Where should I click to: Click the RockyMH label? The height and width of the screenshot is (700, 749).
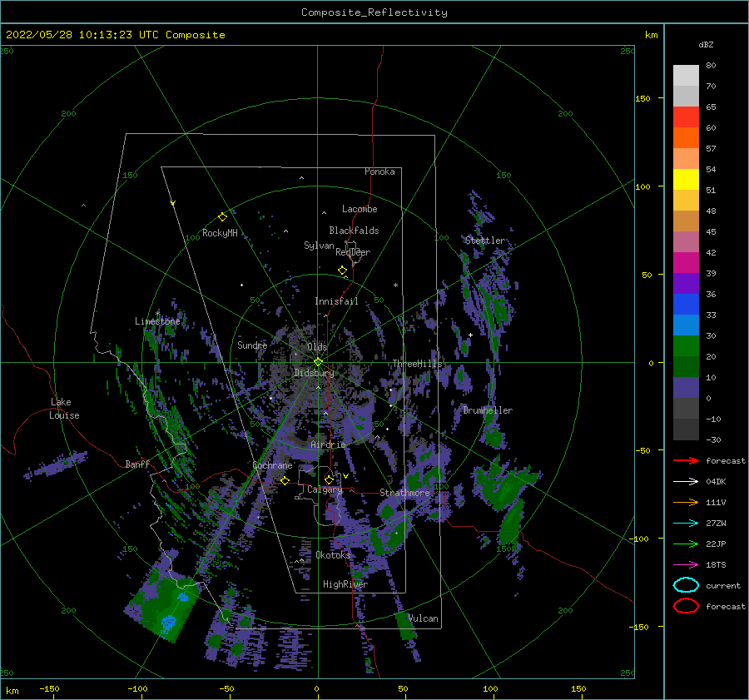coord(220,233)
